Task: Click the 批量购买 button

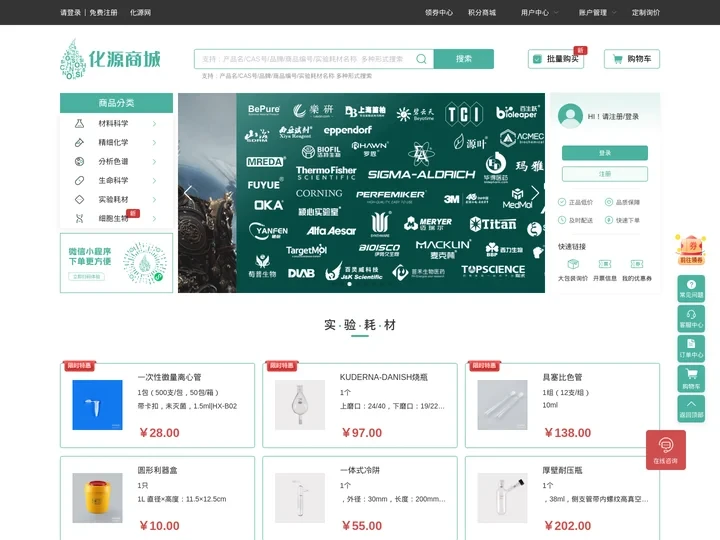Action: pos(556,59)
